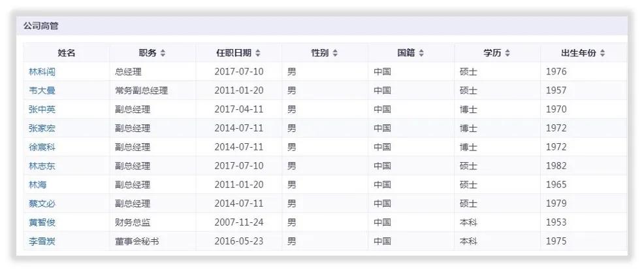Image resolution: width=644 pixels, height=272 pixels.
Task: Select birth year 1975 cell
Action: 584,241
